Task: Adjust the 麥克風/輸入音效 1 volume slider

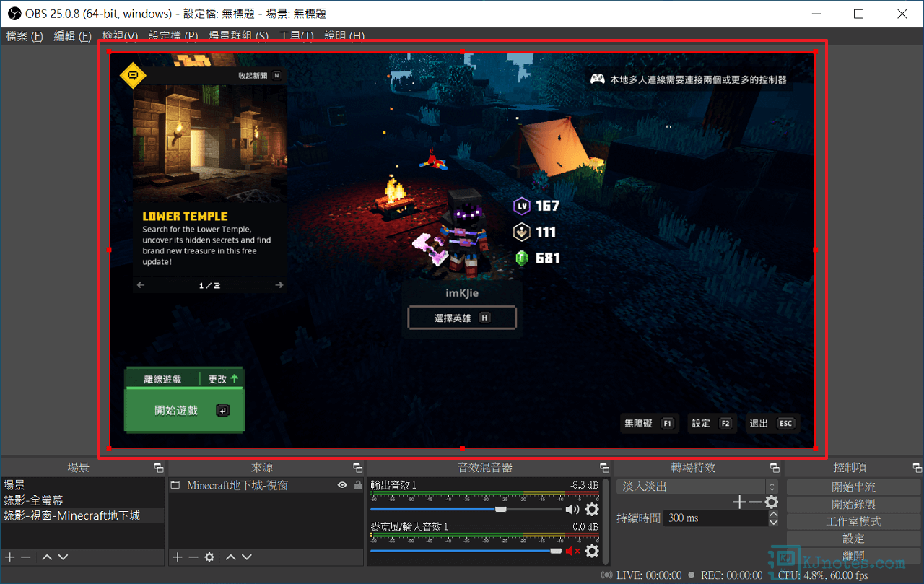Action: click(x=466, y=551)
